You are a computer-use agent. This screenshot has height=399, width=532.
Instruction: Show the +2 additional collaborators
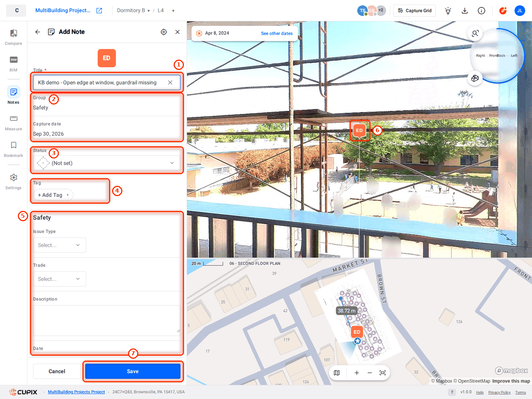coord(381,11)
